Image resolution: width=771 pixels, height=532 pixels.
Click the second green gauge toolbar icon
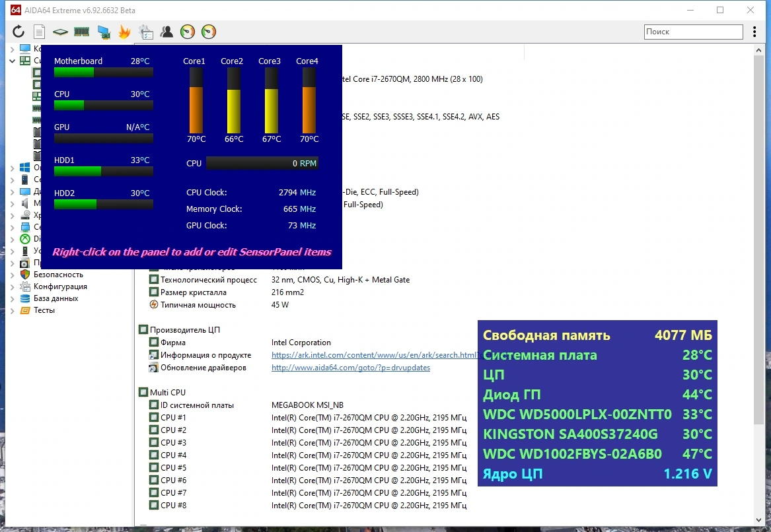[209, 32]
